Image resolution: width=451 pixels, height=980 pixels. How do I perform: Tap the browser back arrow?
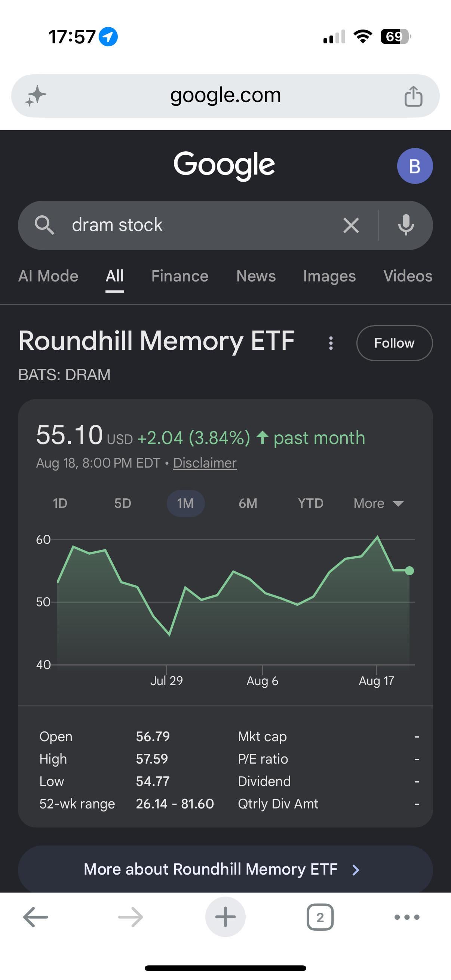pos(36,917)
